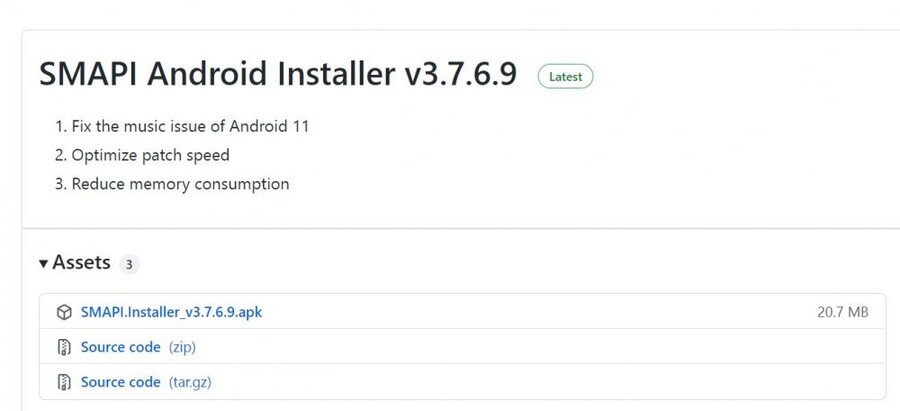Open the Source code link for tar.gz

pyautogui.click(x=120, y=382)
